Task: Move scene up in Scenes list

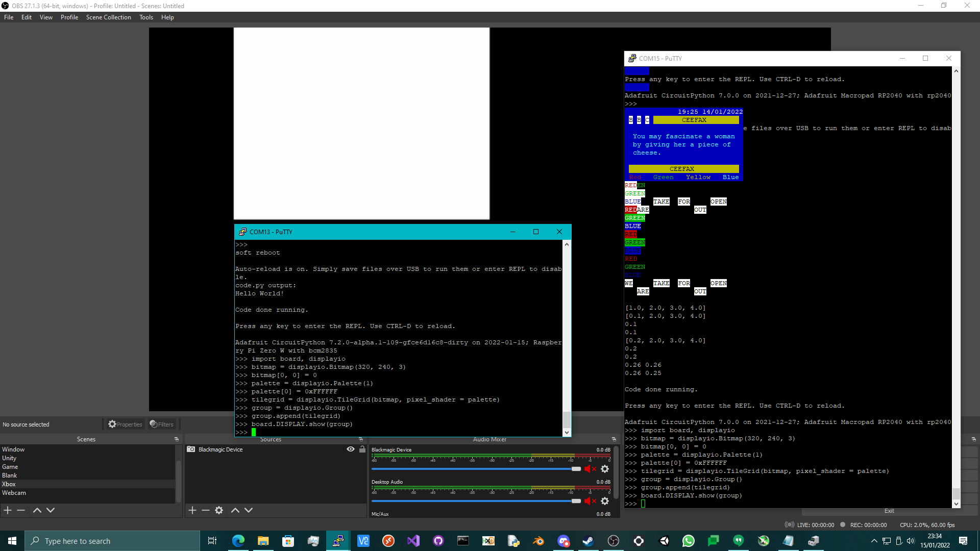Action: coord(37,510)
